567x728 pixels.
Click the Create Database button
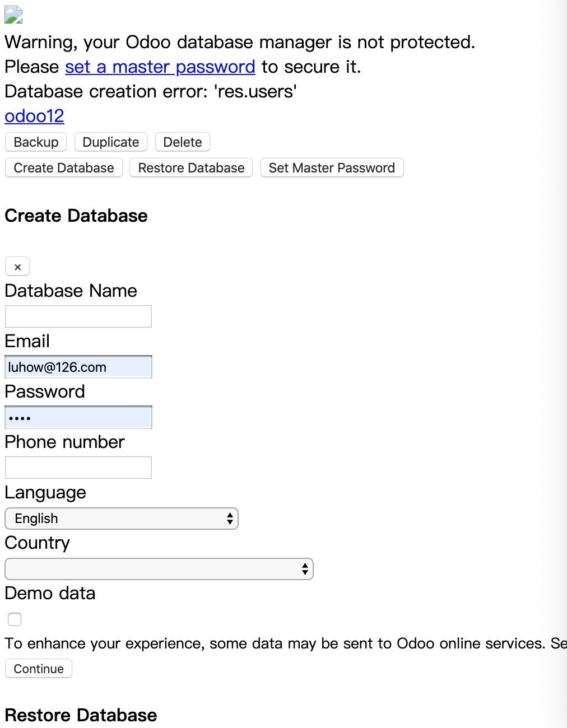pos(64,168)
